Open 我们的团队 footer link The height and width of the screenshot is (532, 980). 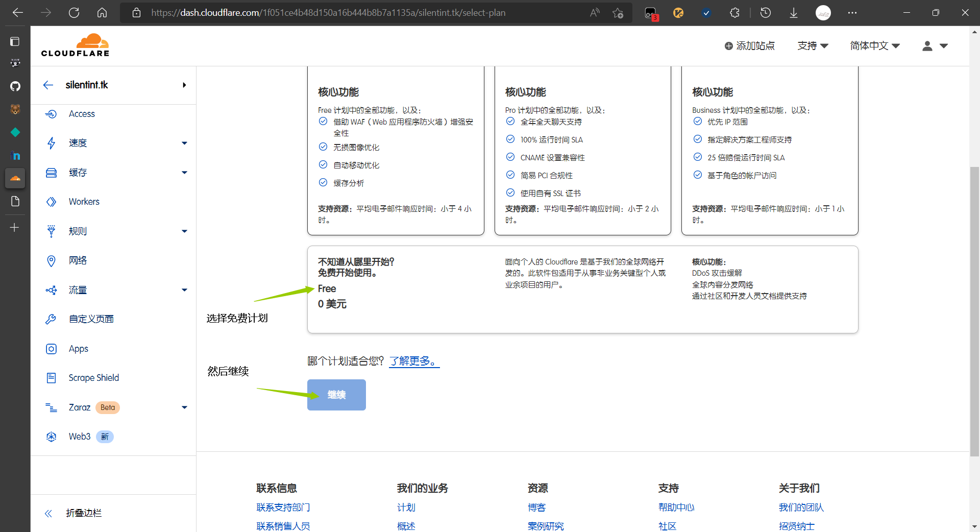(x=801, y=507)
